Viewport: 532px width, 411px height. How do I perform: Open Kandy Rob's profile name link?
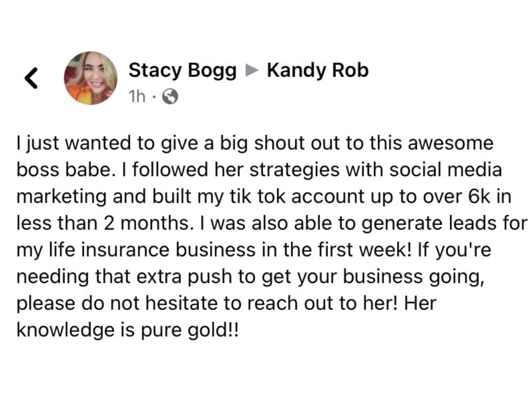pyautogui.click(x=318, y=70)
